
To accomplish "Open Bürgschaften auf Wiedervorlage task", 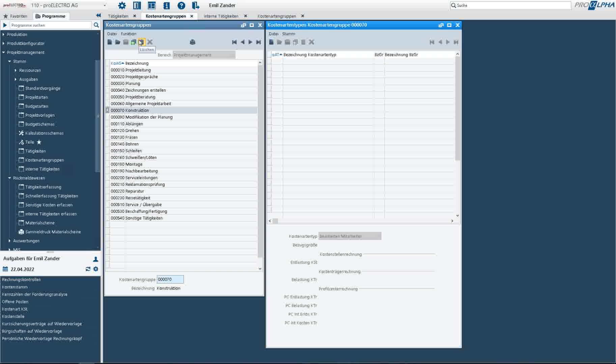I will 32,331.
